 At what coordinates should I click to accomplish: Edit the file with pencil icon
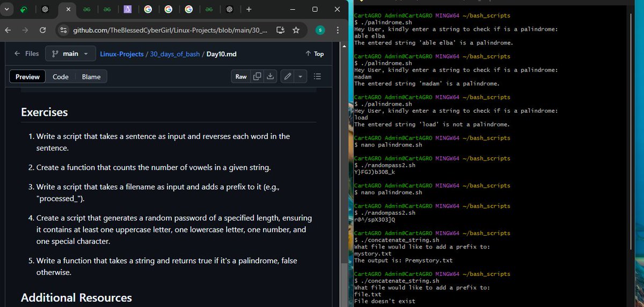[x=288, y=77]
